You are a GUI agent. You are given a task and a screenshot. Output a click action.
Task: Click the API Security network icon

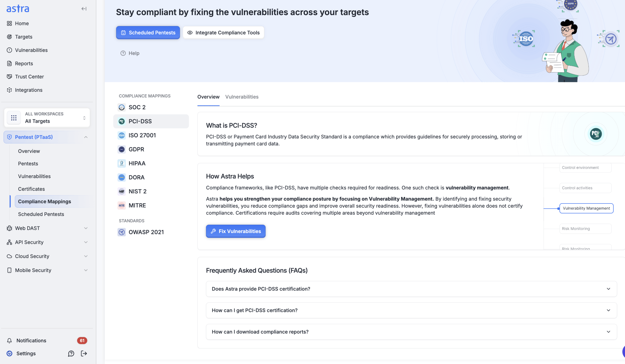point(10,242)
